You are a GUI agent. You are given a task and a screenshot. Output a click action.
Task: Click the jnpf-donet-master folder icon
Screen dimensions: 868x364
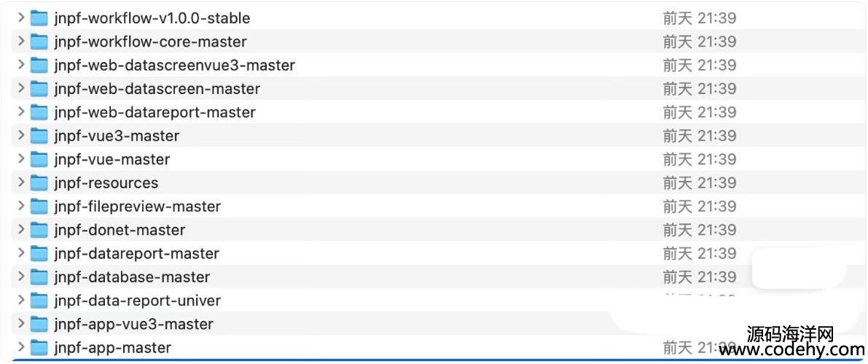coord(39,230)
